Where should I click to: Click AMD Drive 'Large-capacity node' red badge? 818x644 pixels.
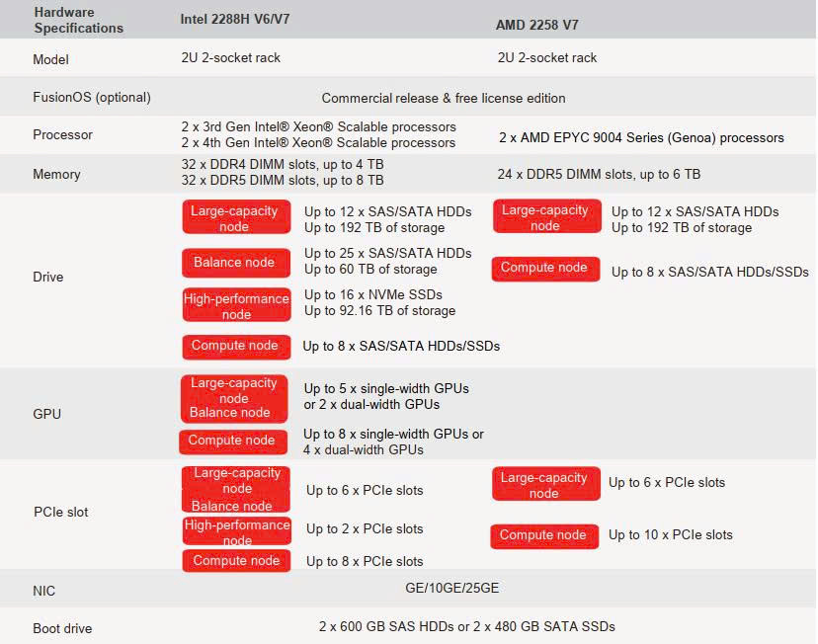click(x=547, y=216)
